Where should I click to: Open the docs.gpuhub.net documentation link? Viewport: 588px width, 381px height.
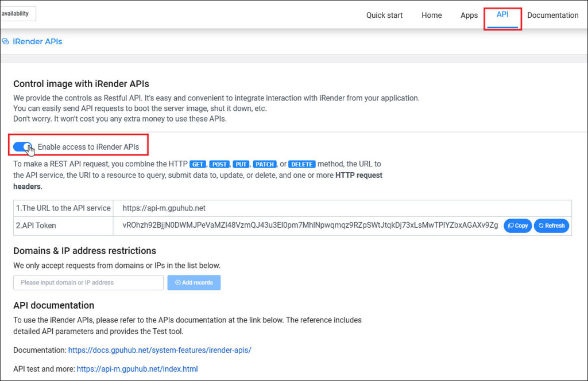160,350
